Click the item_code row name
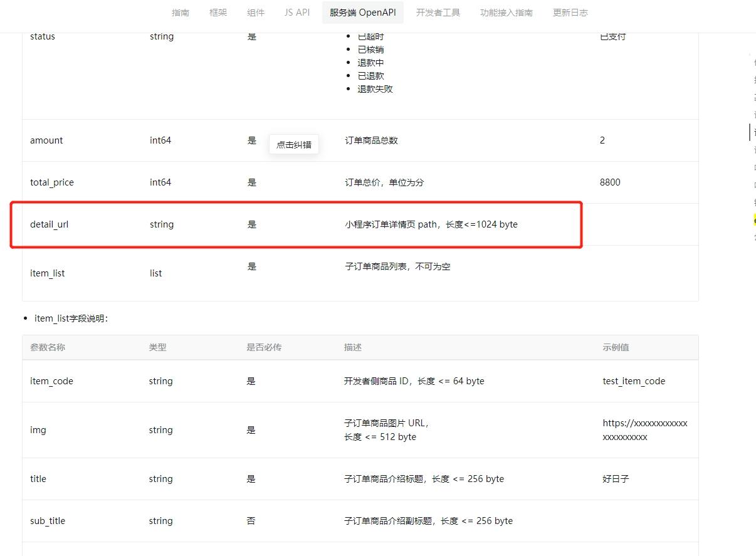Viewport: 756px width, 556px height. click(x=51, y=381)
